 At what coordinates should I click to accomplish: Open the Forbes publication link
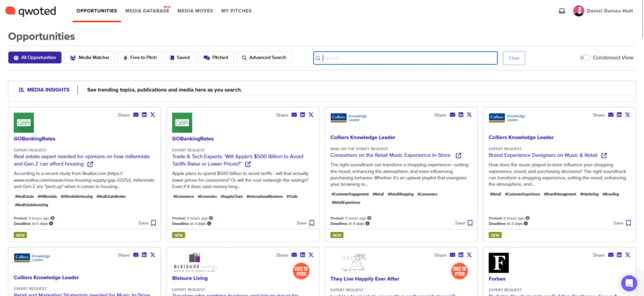point(497,279)
